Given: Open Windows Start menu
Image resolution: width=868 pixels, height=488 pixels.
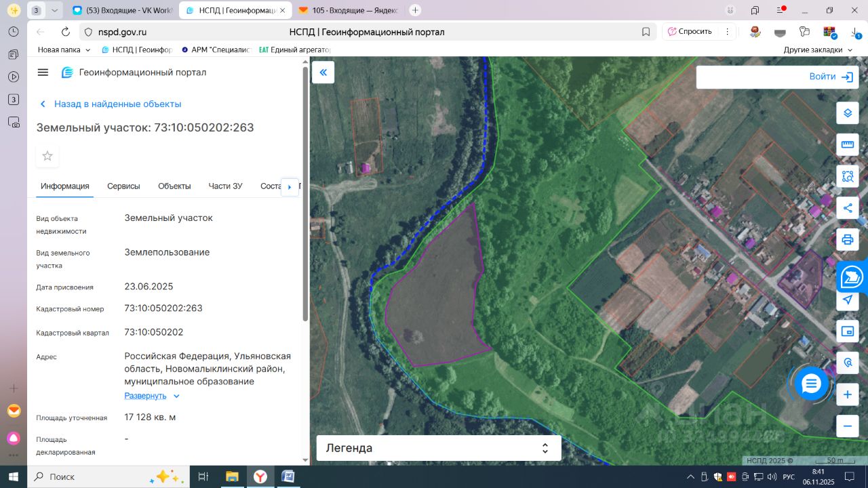Looking at the screenshot, I should click(x=13, y=476).
